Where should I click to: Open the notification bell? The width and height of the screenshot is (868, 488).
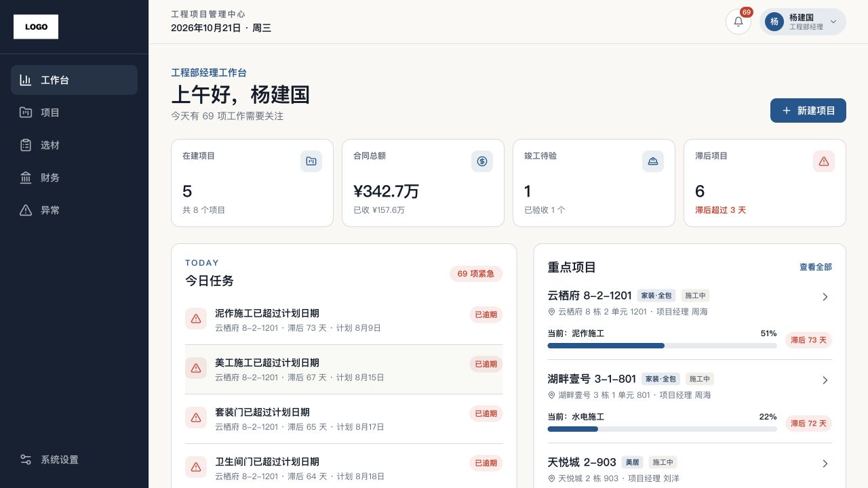click(738, 22)
